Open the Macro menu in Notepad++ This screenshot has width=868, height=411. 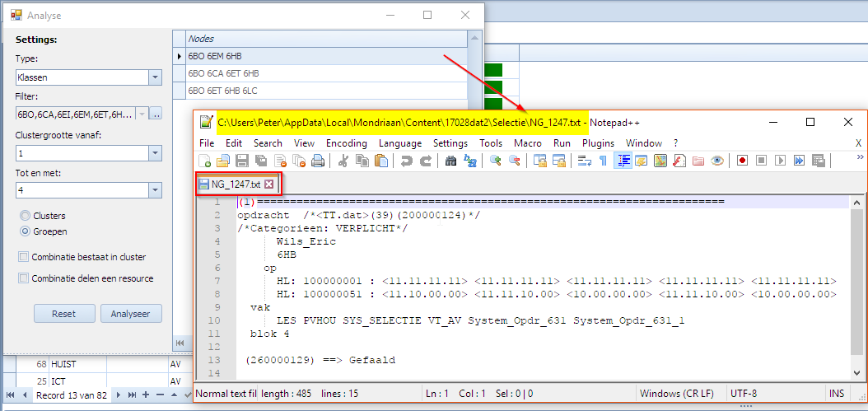[528, 143]
